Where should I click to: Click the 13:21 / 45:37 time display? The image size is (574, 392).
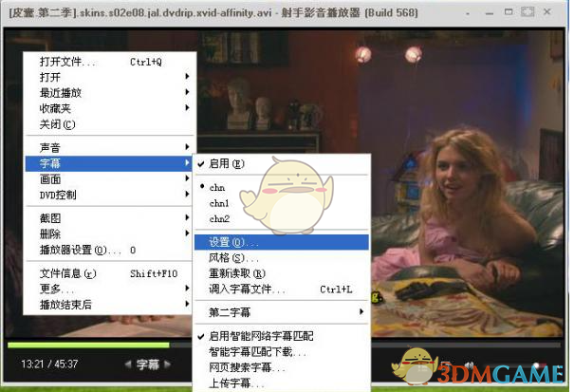[49, 364]
